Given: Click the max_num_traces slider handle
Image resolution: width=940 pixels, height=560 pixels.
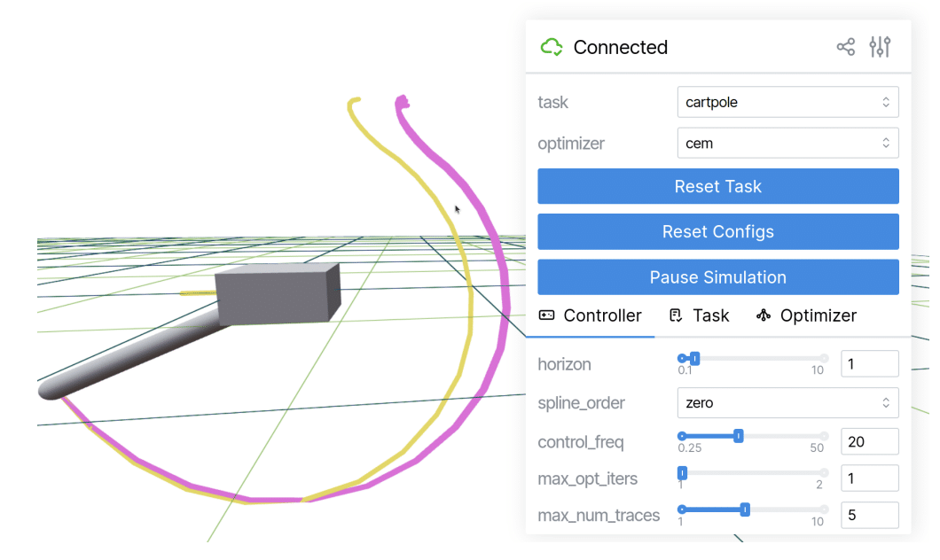Looking at the screenshot, I should click(745, 509).
